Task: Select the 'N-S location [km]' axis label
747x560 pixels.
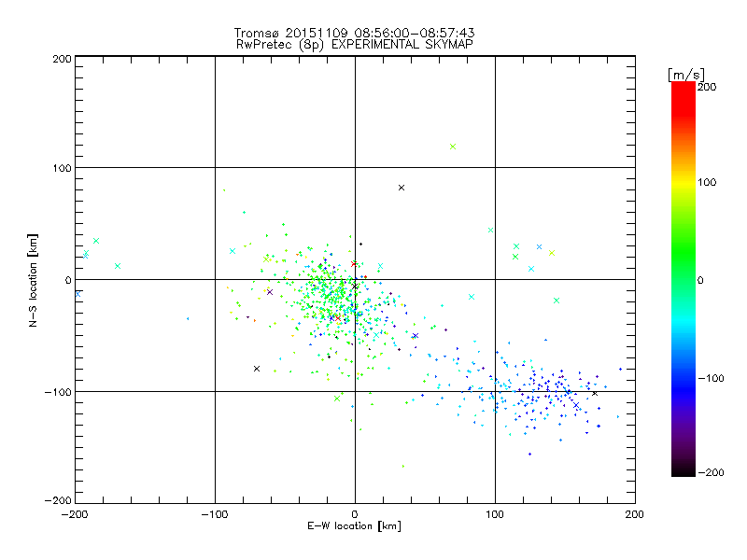Action: click(x=33, y=281)
